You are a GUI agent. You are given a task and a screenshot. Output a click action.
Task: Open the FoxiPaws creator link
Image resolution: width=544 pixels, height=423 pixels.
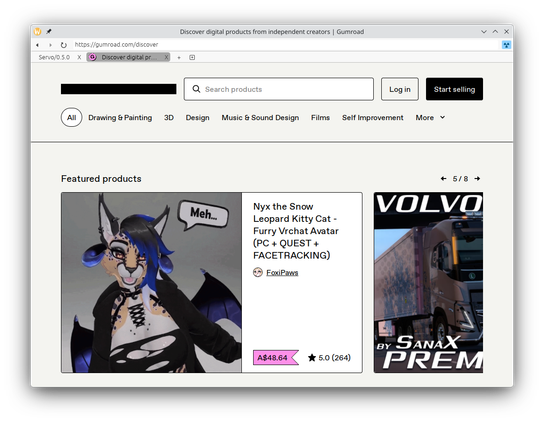(282, 273)
